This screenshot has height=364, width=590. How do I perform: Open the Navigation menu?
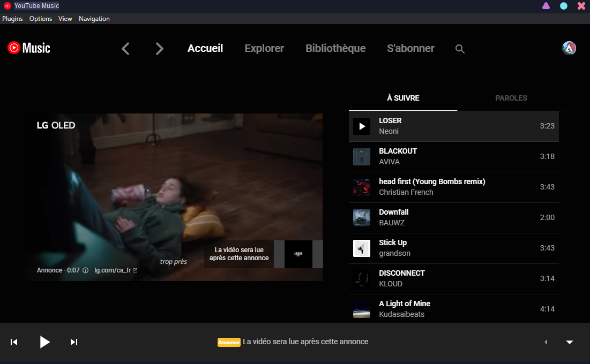coord(94,19)
